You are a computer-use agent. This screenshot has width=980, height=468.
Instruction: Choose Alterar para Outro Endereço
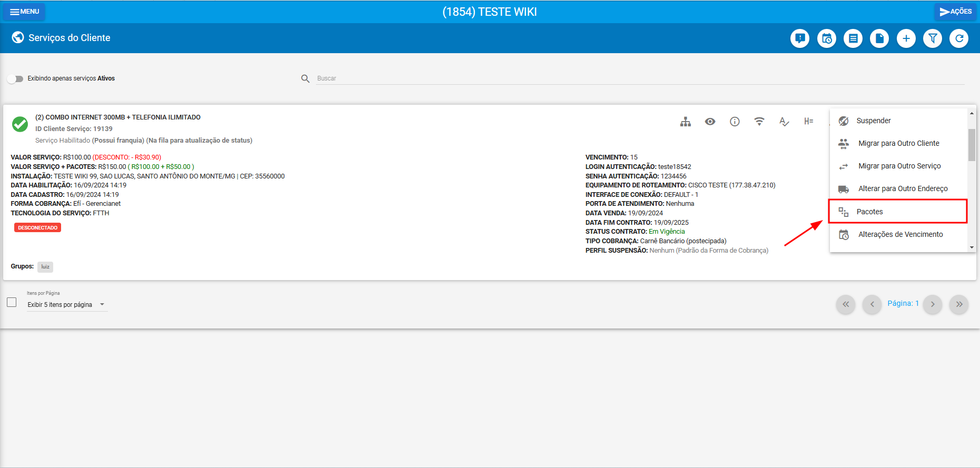tap(898, 188)
